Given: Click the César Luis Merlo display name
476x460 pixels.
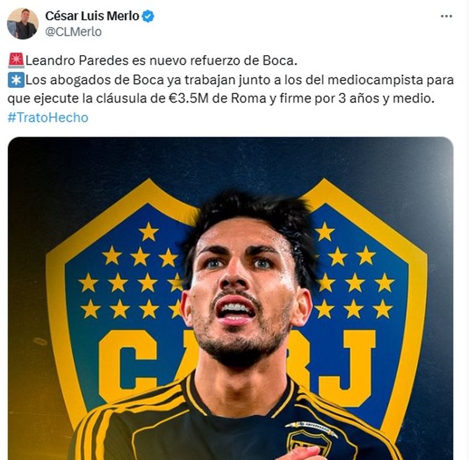Looking at the screenshot, I should click(92, 16).
